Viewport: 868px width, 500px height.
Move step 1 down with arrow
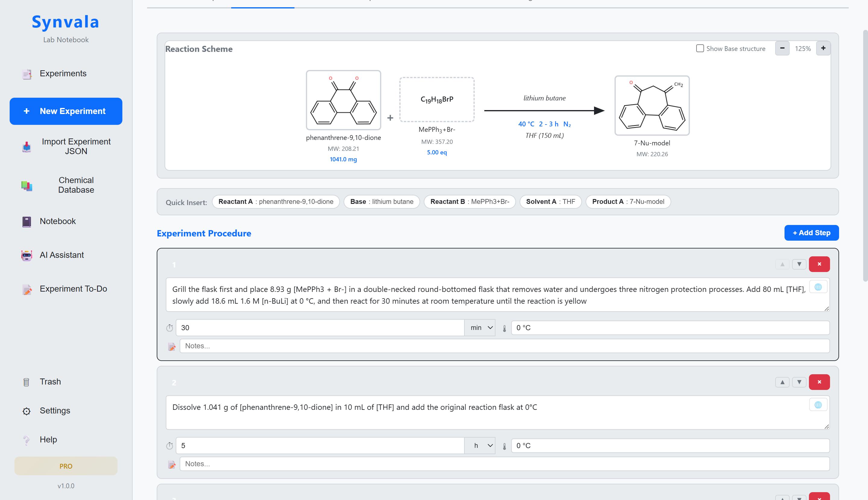[799, 264]
